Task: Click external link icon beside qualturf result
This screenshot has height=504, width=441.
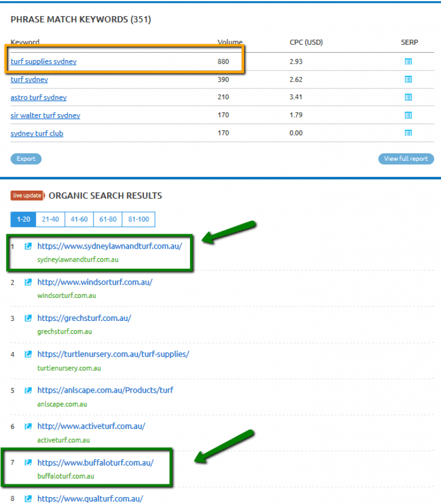Action: tap(28, 498)
